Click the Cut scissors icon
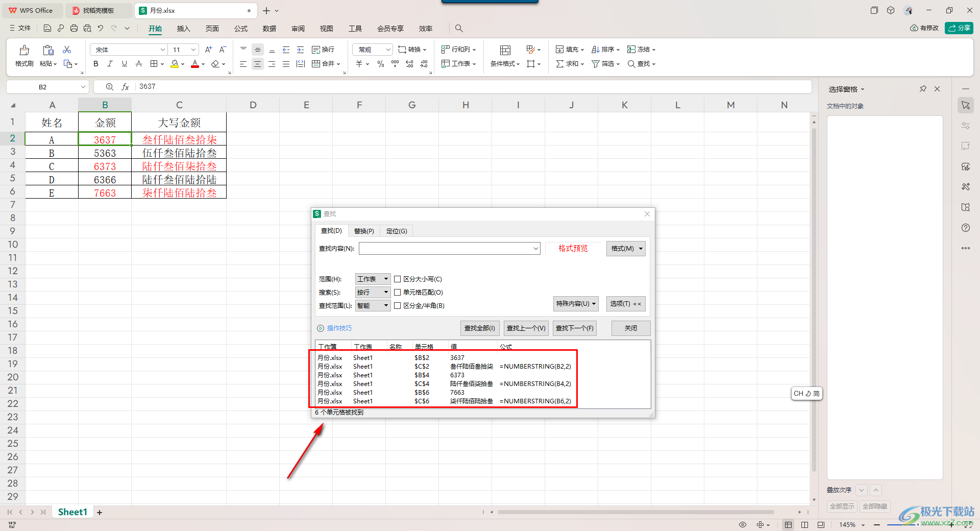Screen dimensions: 980x531 [67, 50]
